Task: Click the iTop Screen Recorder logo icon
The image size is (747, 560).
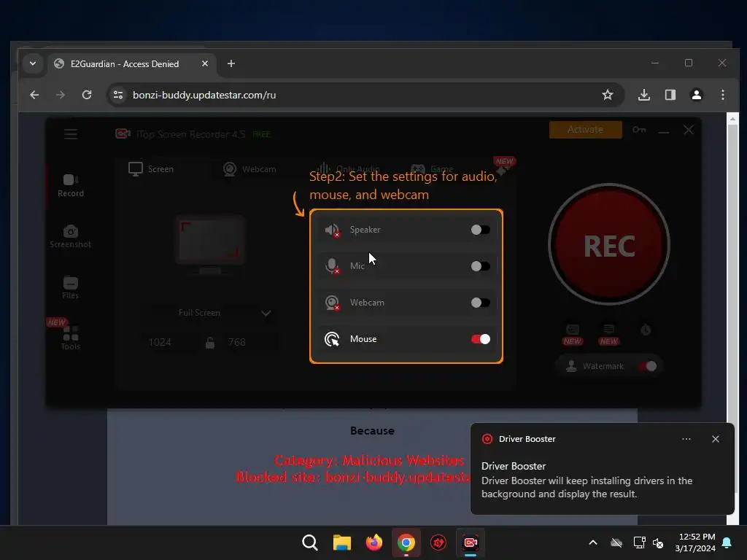Action: click(123, 134)
